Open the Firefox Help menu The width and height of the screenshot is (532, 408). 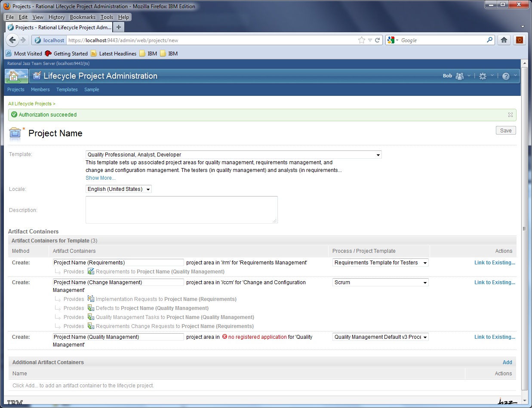[123, 17]
